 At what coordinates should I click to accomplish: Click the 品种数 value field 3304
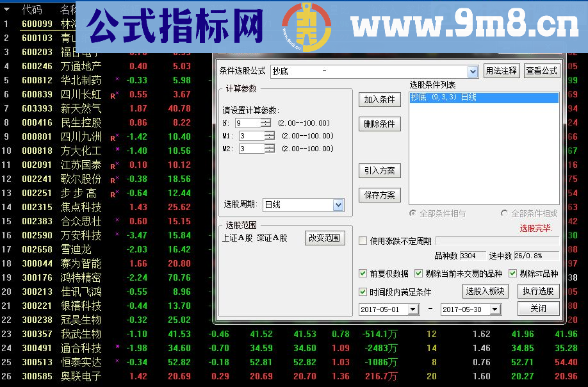pos(473,256)
